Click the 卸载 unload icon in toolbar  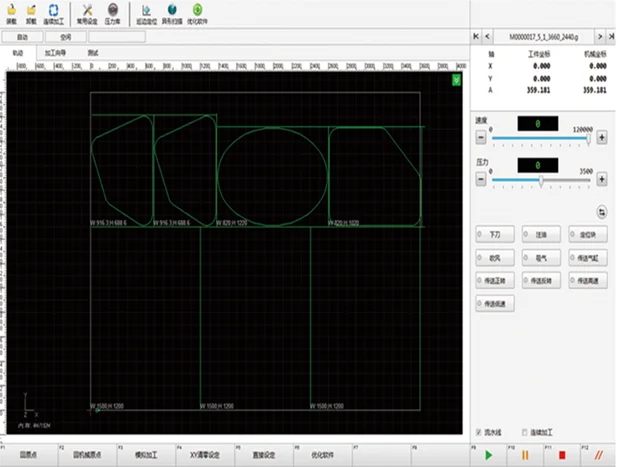pyautogui.click(x=31, y=13)
